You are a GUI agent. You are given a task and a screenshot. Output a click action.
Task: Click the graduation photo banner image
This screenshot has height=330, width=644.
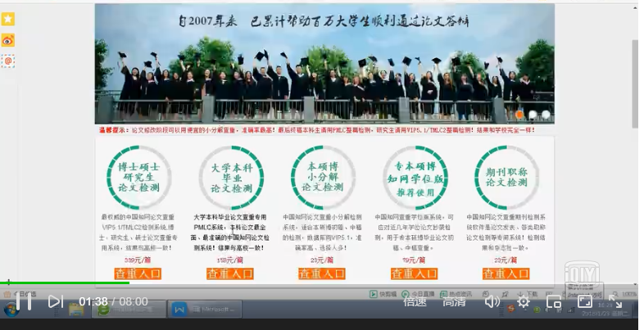(324, 64)
